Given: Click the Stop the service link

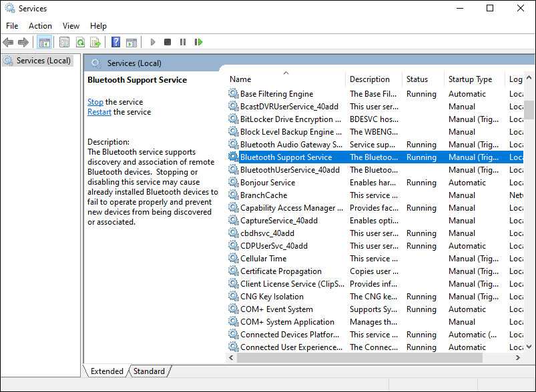Looking at the screenshot, I should coord(95,102).
